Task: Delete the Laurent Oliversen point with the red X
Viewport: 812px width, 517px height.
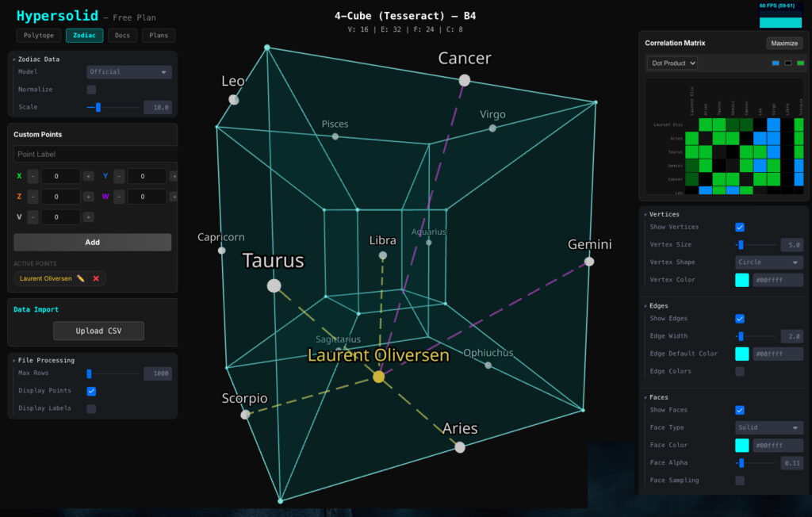Action: tap(96, 278)
